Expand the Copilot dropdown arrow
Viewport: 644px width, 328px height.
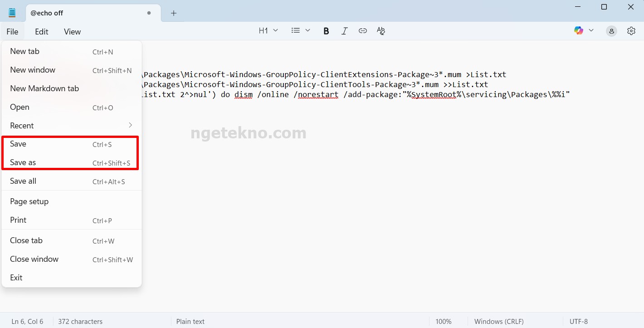(591, 30)
